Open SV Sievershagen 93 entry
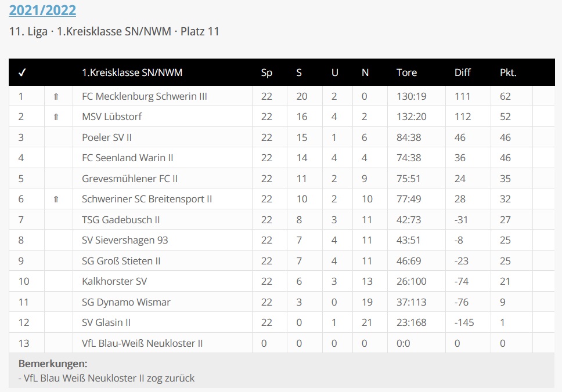Screen dimensions: 562x392 (x=125, y=240)
